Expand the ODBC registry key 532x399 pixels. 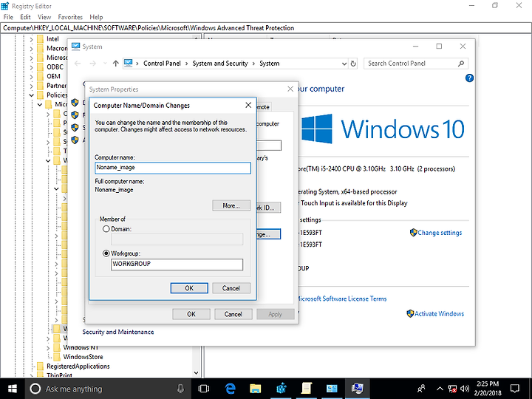pyautogui.click(x=31, y=67)
